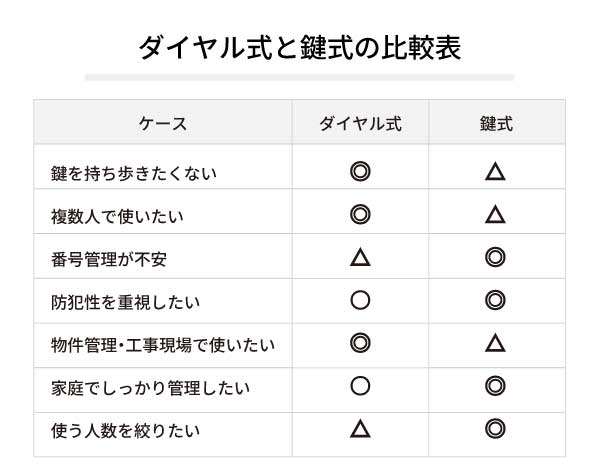Click single circle in 防犯性を重視したい row

pos(361,300)
